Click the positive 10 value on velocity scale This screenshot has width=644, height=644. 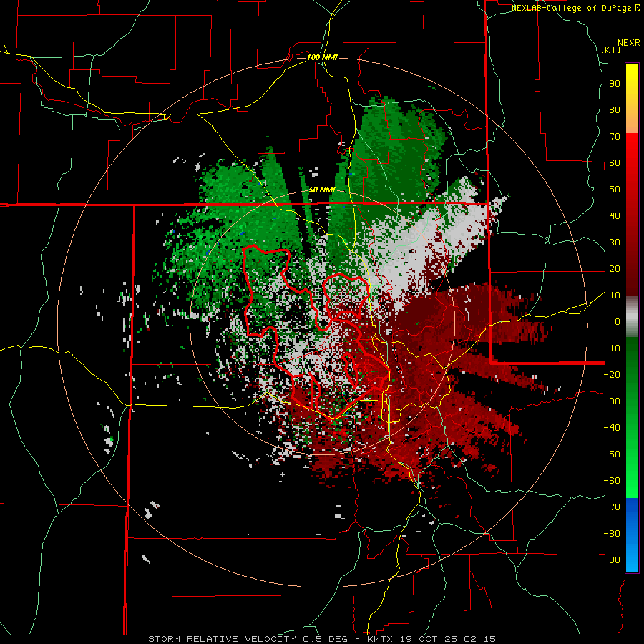[x=615, y=296]
